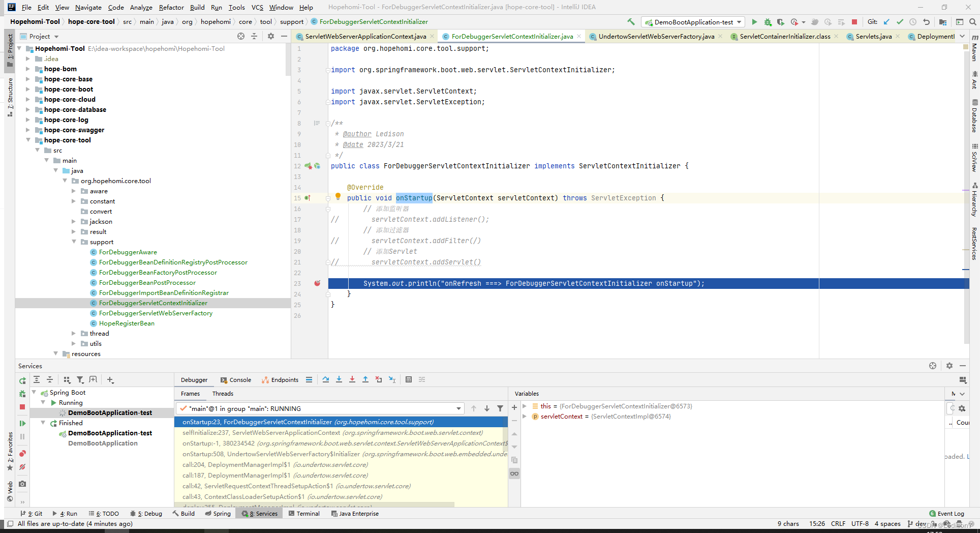
Task: Start debugging with the bug icon
Action: tap(768, 22)
